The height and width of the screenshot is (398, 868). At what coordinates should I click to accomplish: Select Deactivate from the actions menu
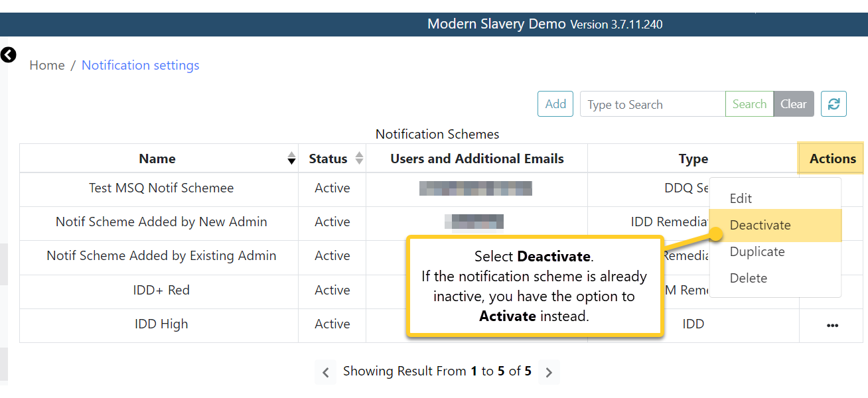[760, 225]
